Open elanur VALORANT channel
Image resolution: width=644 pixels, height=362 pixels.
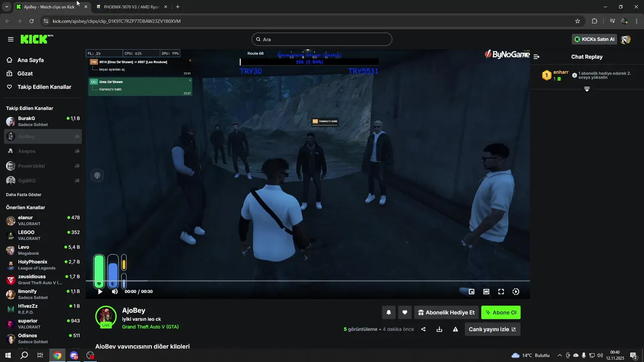43,220
